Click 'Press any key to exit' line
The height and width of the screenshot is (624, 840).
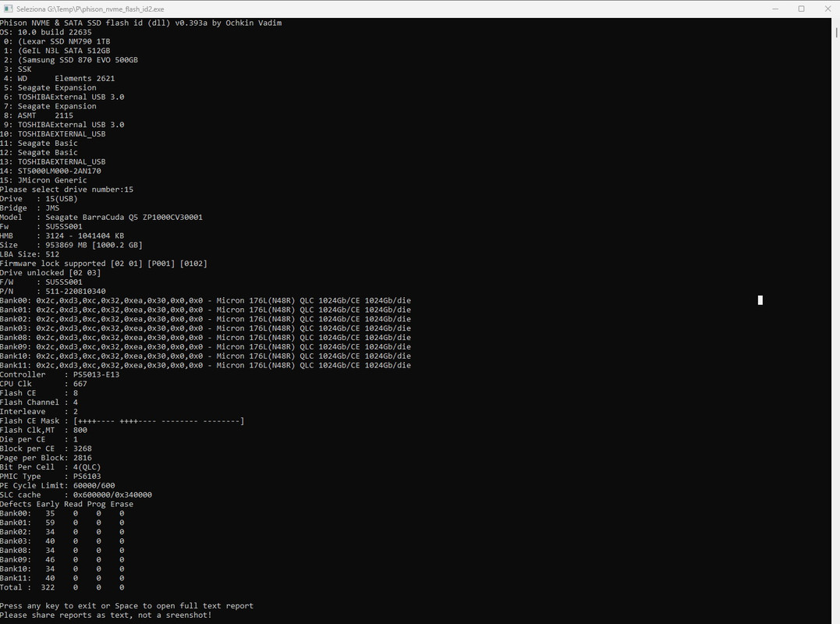126,605
